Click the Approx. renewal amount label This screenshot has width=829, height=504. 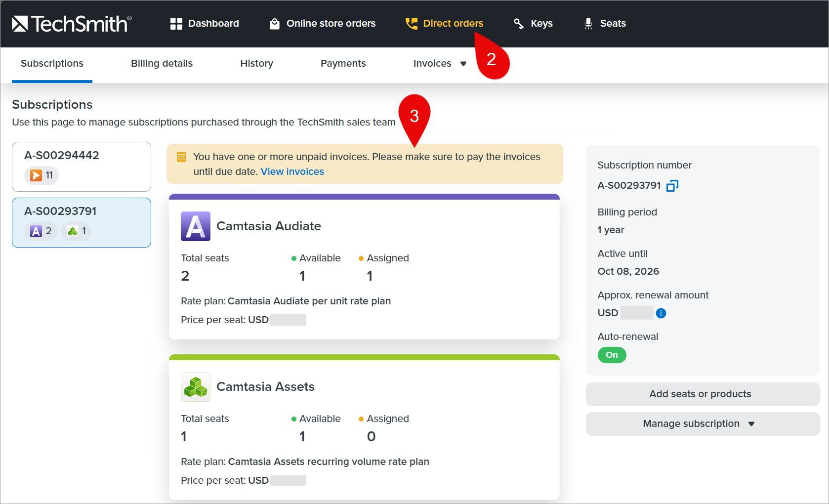coord(653,295)
